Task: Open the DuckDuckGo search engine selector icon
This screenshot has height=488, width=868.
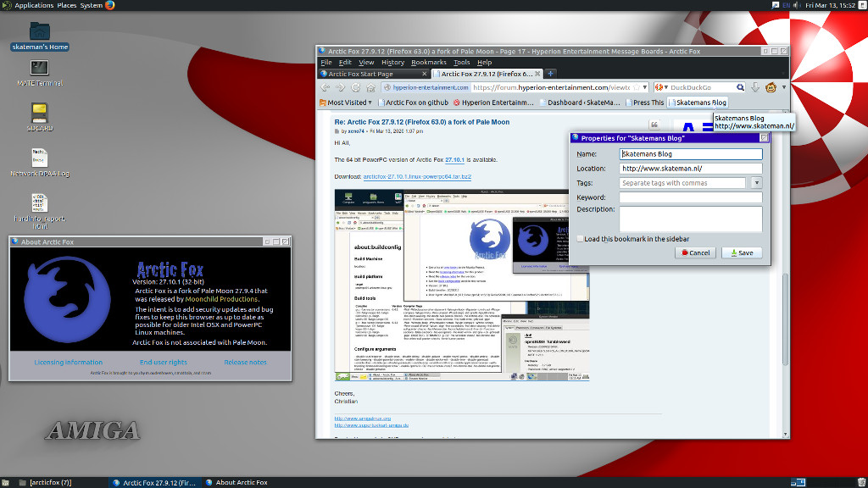Action: pyautogui.click(x=661, y=87)
